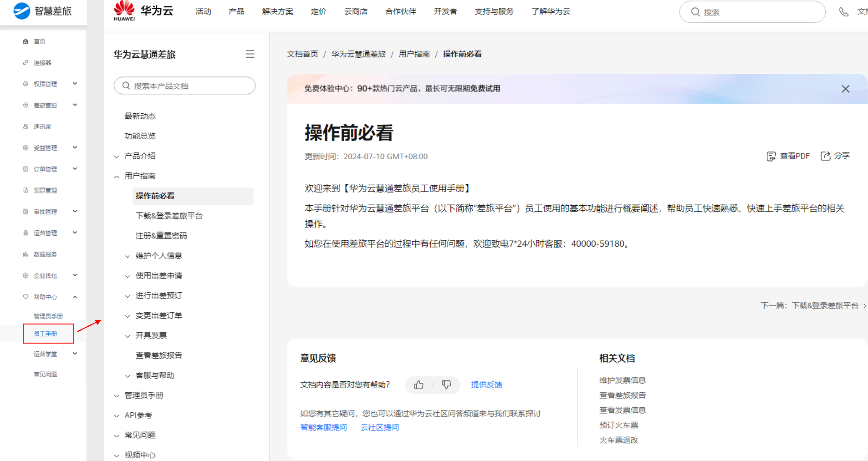The width and height of the screenshot is (868, 461).
Task: Select 员工手册 in the sidebar
Action: tap(46, 334)
